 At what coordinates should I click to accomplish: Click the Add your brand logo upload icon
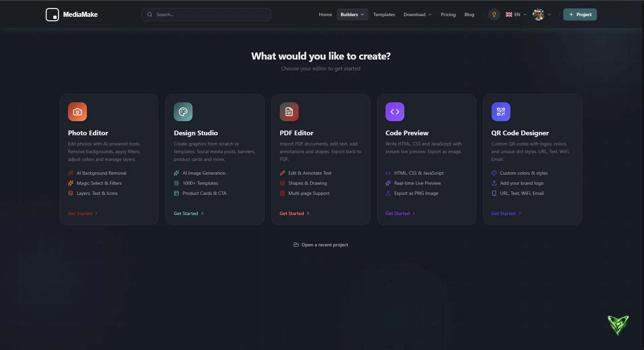coord(494,183)
